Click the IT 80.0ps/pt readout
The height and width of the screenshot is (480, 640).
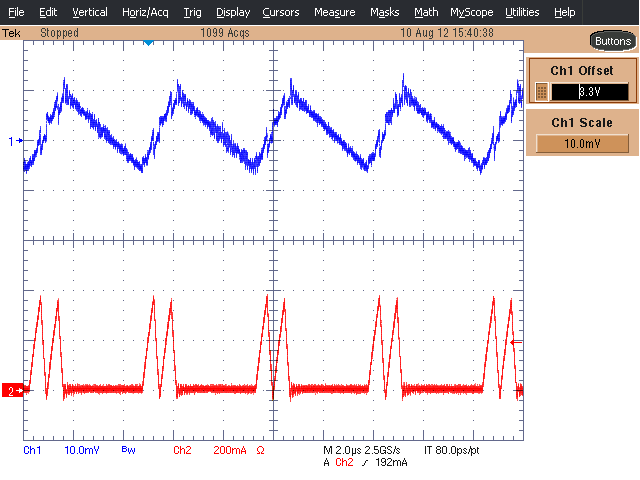click(451, 450)
